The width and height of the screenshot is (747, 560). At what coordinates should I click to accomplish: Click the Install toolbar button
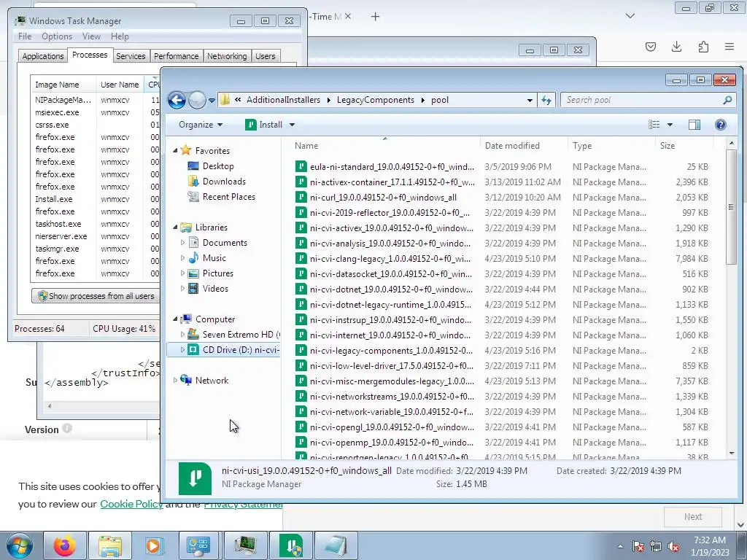[264, 125]
